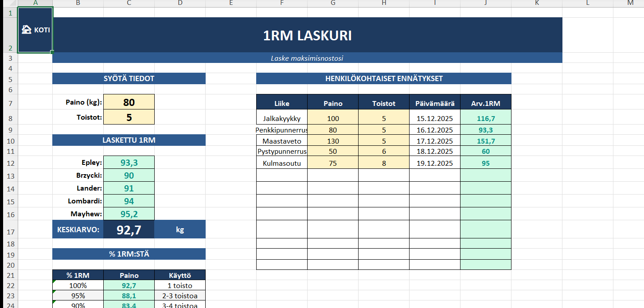The height and width of the screenshot is (308, 644).
Task: Click the select-all corner of the sheet
Action: coord(8,3)
